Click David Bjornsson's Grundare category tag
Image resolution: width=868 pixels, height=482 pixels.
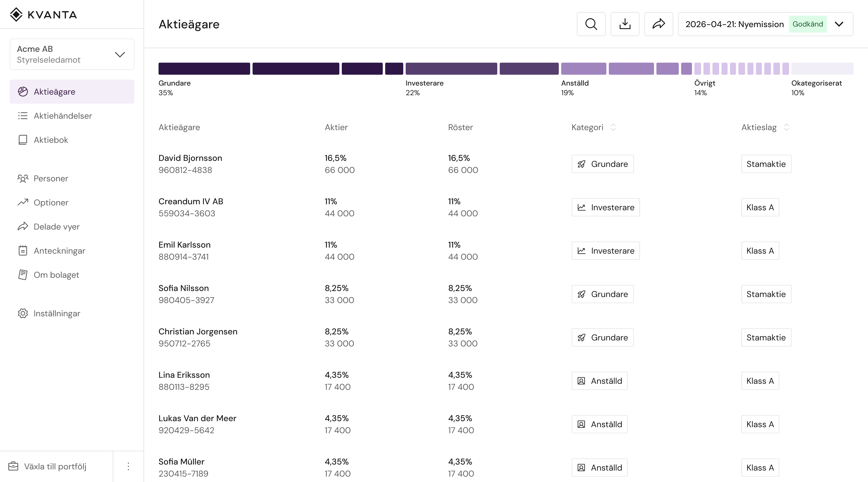coord(602,164)
